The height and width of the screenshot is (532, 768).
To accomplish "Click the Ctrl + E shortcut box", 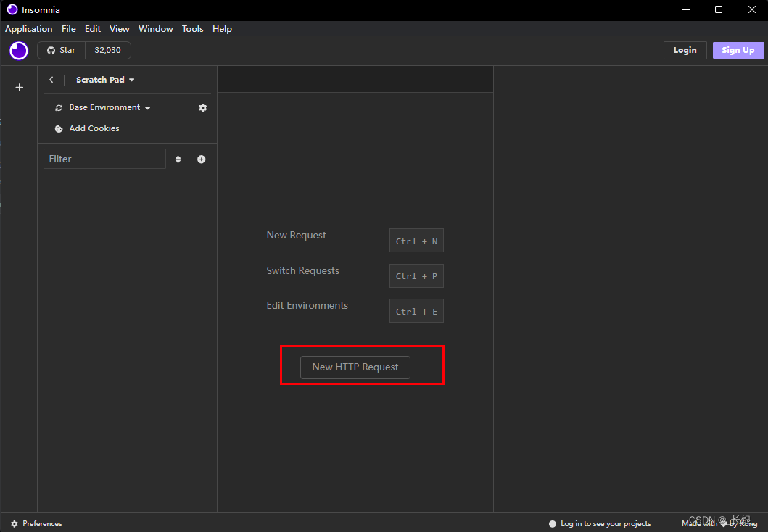I will point(416,311).
